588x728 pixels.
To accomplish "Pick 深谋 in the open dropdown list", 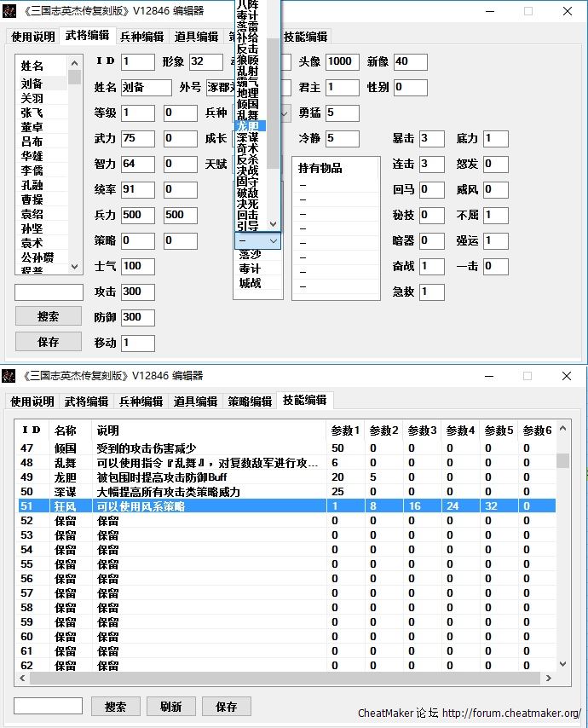I will [x=248, y=137].
